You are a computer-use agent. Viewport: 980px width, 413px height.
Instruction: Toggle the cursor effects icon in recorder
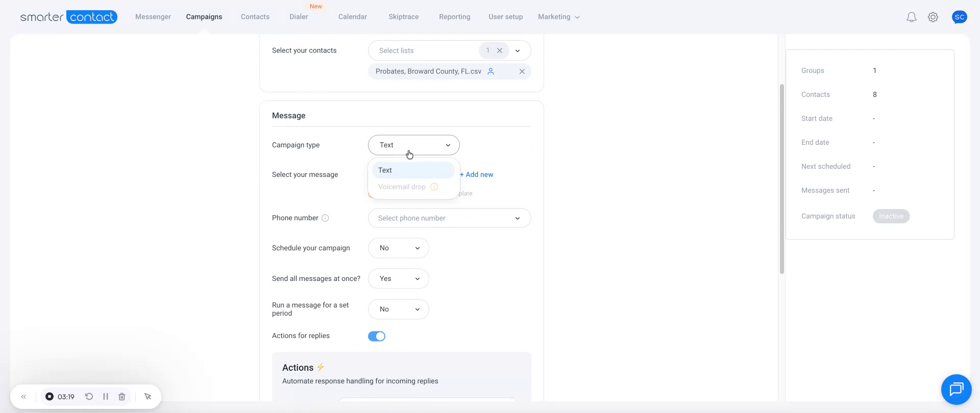click(x=148, y=397)
